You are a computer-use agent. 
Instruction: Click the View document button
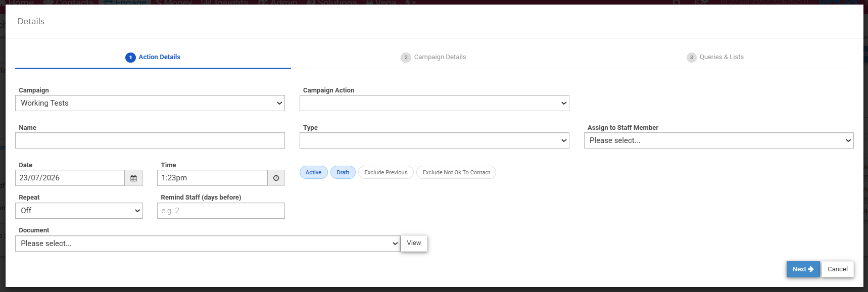coord(414,243)
